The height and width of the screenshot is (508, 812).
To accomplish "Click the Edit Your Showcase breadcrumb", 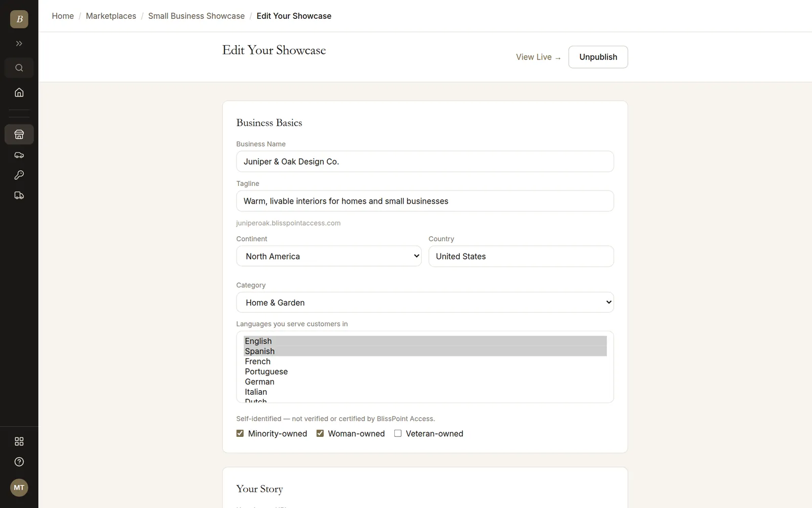I will point(294,16).
